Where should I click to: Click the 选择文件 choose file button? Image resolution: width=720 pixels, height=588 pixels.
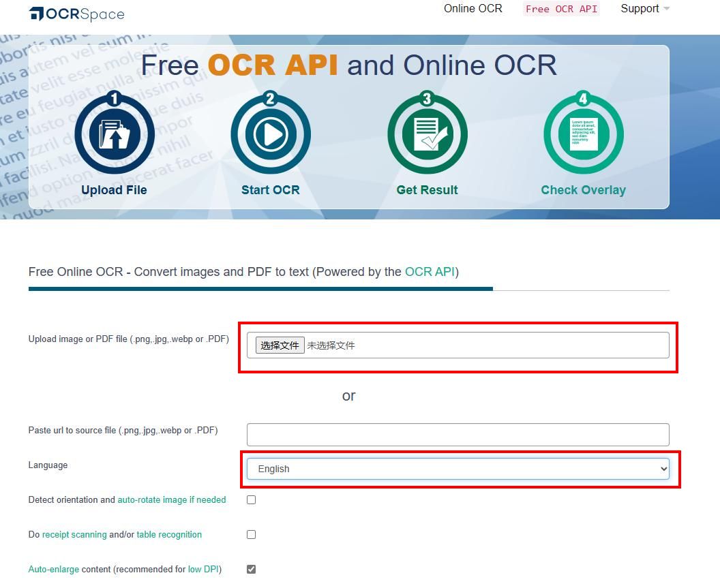click(x=280, y=345)
